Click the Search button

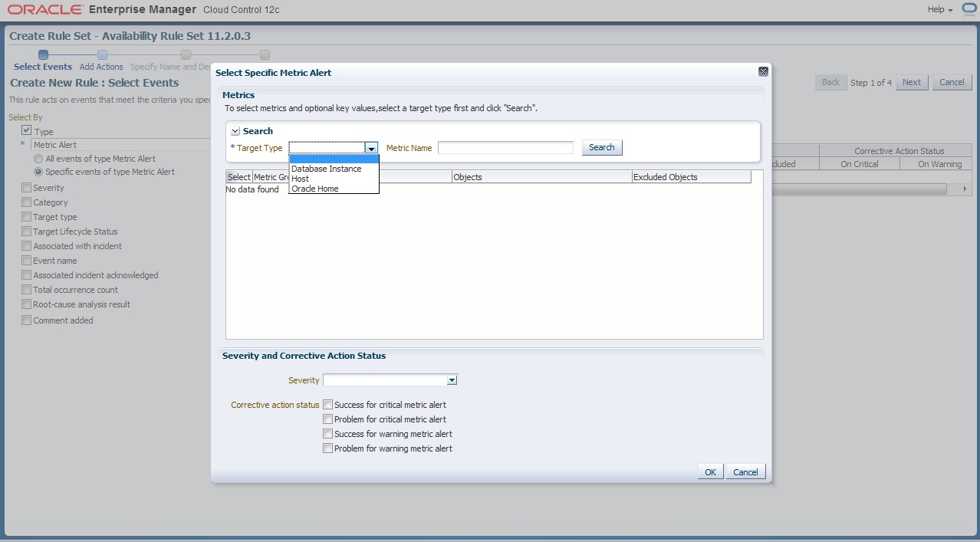tap(601, 148)
